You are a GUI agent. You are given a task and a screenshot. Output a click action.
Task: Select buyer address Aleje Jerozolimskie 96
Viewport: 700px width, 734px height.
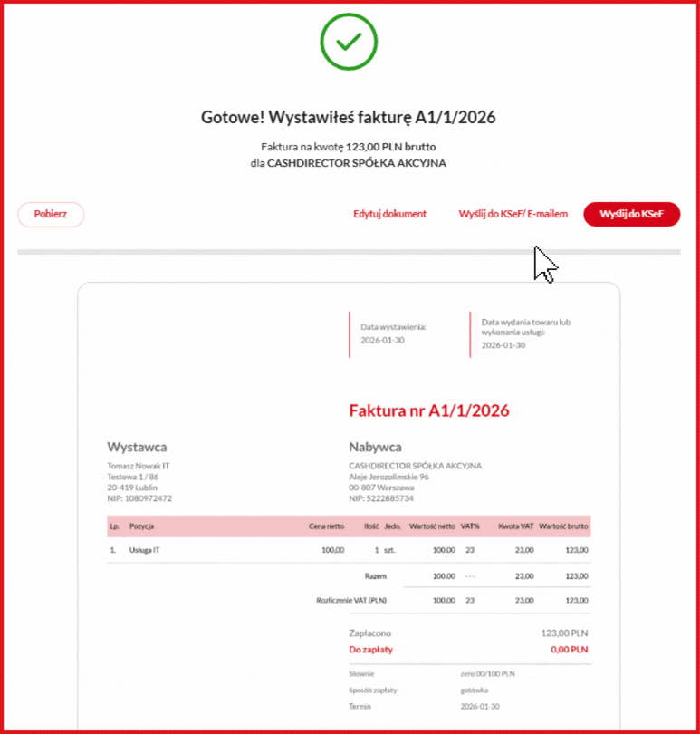pos(388,477)
